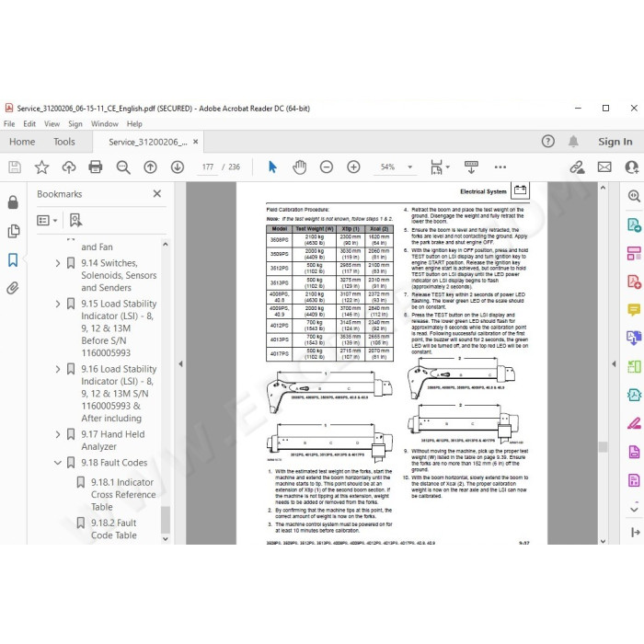Expand the 9.14 Switches, Solenoids bookmark

58,263
